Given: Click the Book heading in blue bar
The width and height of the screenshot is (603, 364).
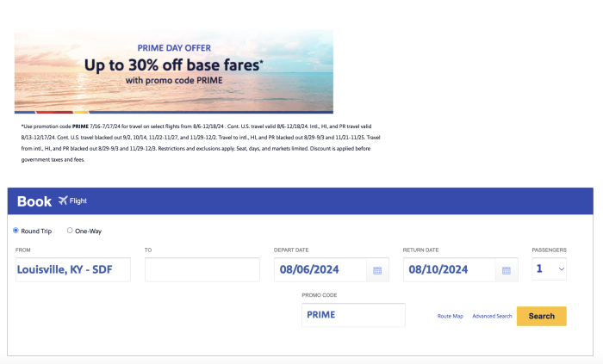Looking at the screenshot, I should 34,201.
